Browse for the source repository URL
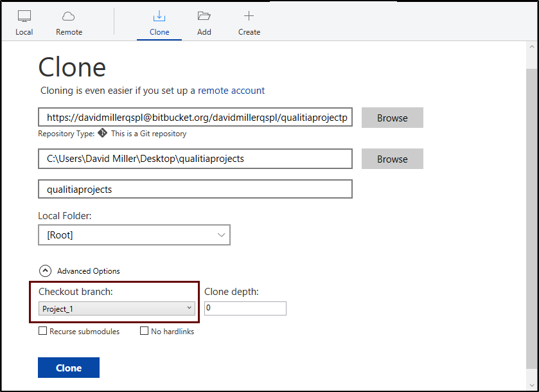Viewport: 539px width, 392px height. click(x=392, y=118)
